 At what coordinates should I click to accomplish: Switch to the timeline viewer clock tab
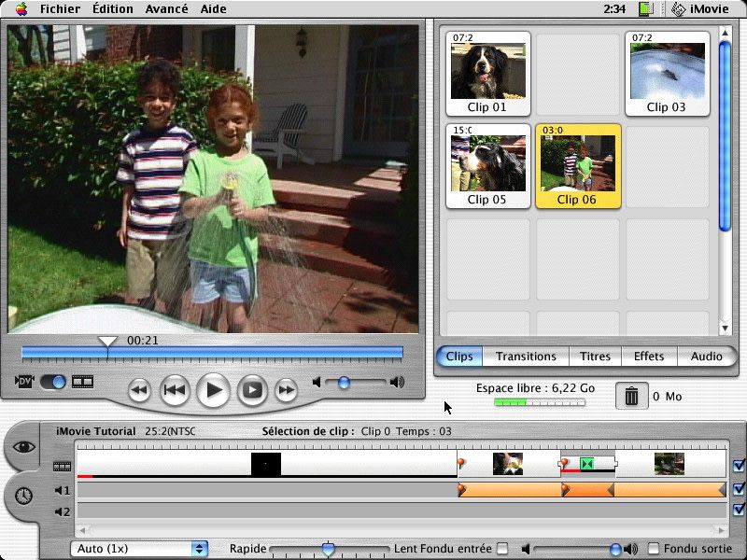[x=24, y=496]
